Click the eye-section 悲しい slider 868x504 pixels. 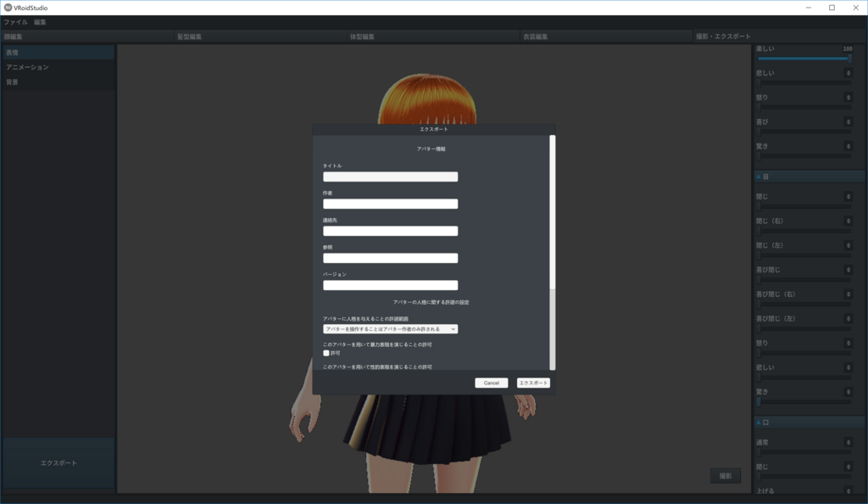tap(804, 378)
